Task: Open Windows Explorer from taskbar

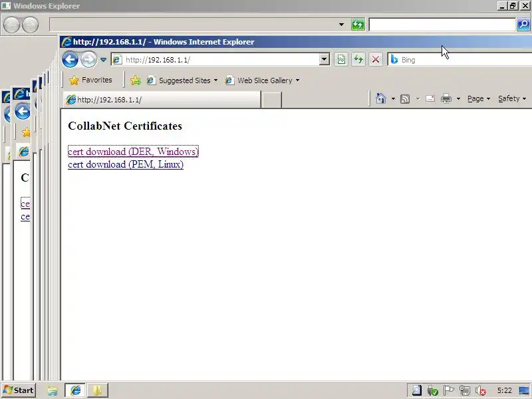Action: pos(53,390)
